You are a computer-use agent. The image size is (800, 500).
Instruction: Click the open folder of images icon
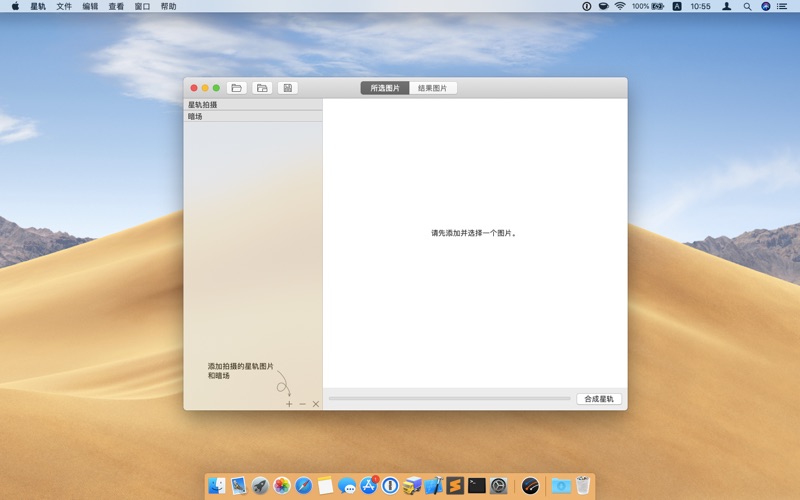262,88
